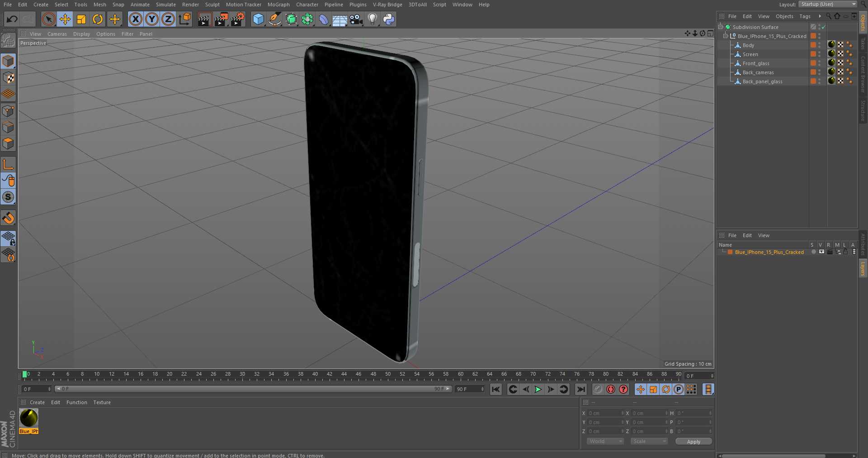Screen dimensions: 868x458
Task: Toggle autokeying button
Action: tap(611, 389)
